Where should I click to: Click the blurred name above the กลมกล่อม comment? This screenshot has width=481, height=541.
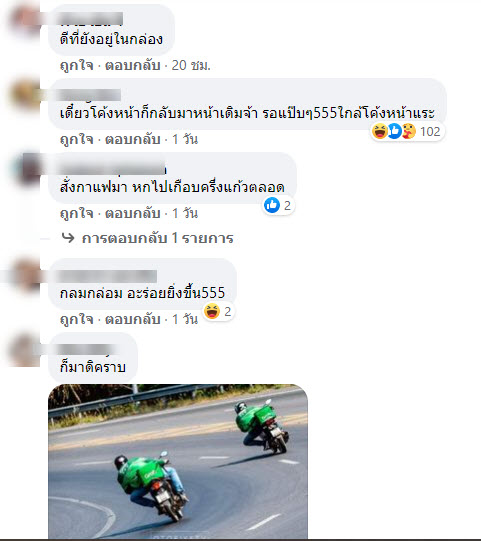pos(107,276)
